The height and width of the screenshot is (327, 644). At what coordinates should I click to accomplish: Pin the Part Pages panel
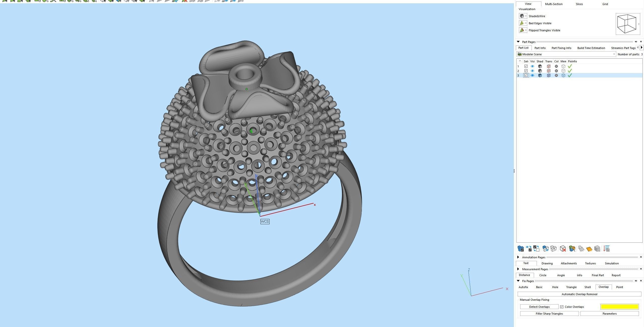coord(636,42)
